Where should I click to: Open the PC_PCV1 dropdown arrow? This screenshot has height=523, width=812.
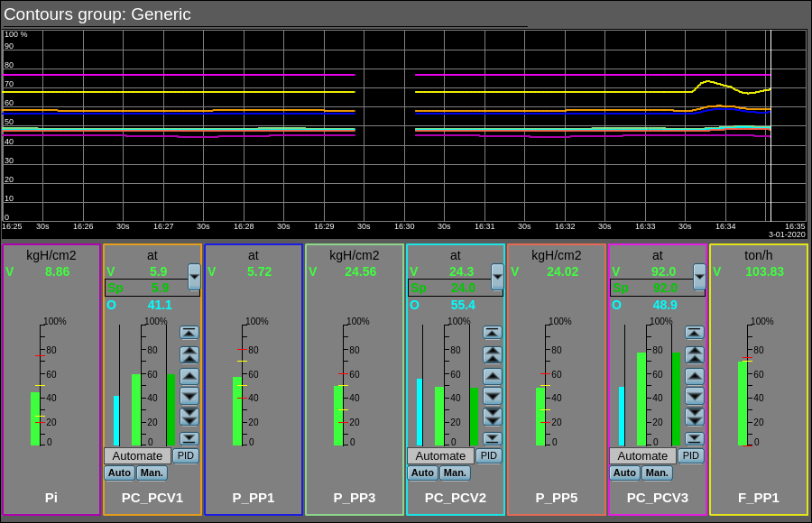194,276
